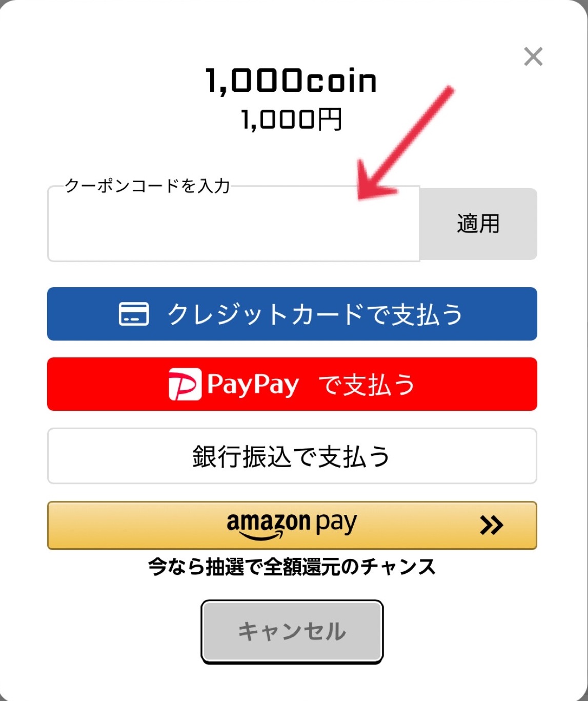Click the 1,000coin heading
The width and height of the screenshot is (588, 701).
pos(291,81)
